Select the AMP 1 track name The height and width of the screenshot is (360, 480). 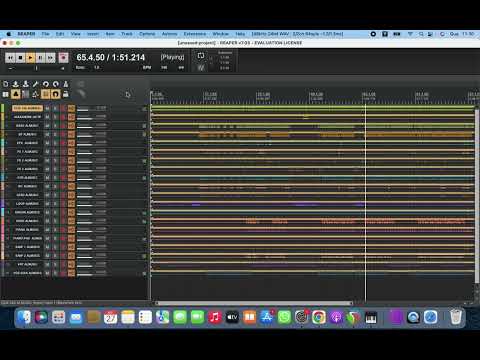click(27, 247)
